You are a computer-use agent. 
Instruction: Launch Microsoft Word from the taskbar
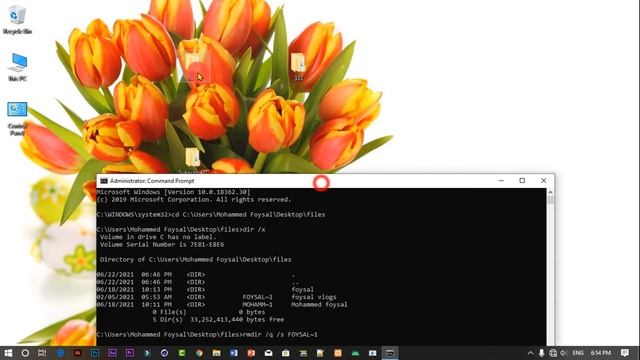233,353
